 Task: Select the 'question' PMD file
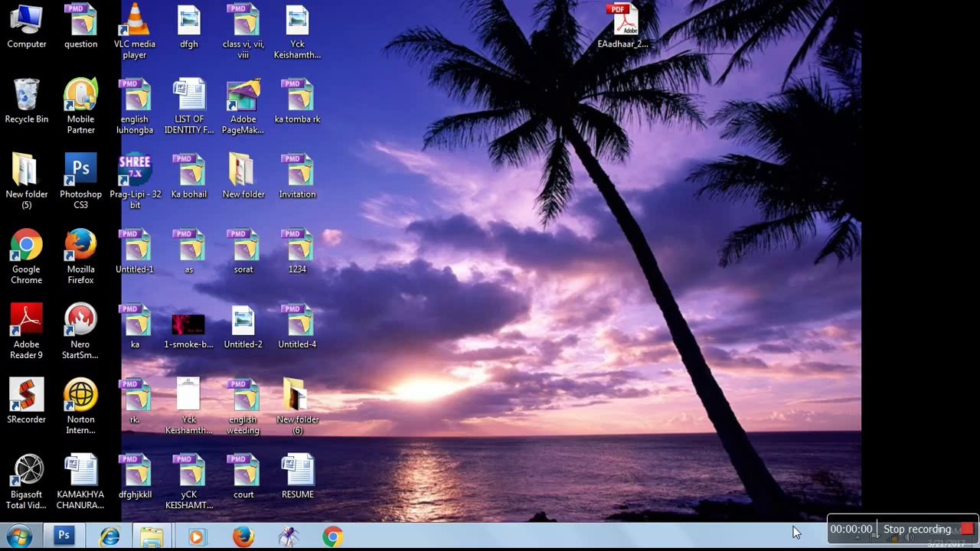[x=80, y=27]
